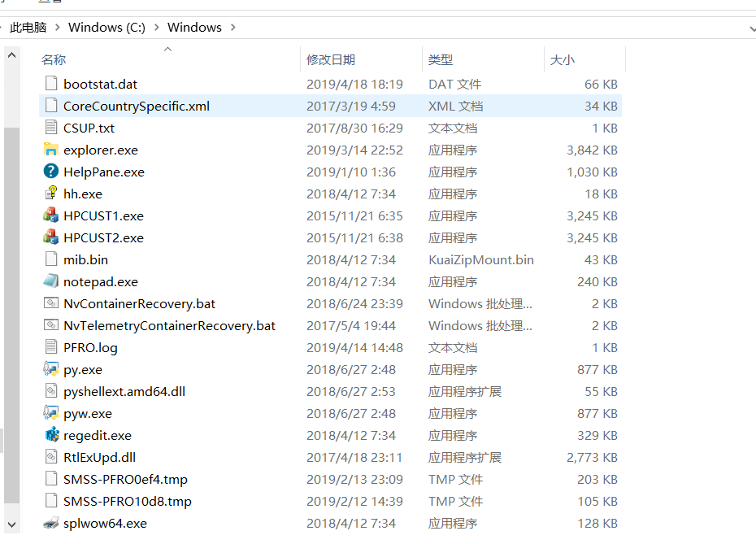Click the SMSS-PFRO0ef4.tmp file icon
The width and height of the screenshot is (756, 544).
tap(51, 478)
